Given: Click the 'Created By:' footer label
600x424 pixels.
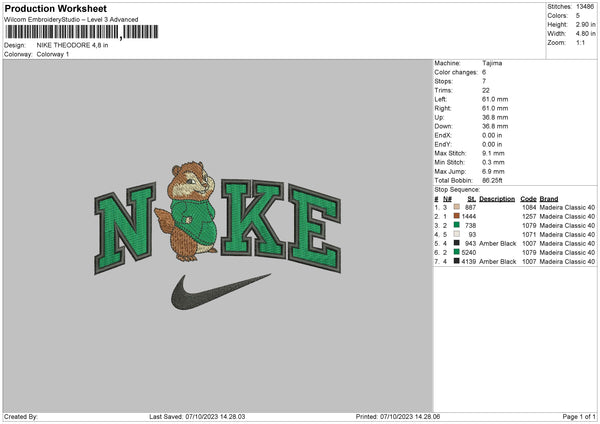Looking at the screenshot, I should 21,416.
